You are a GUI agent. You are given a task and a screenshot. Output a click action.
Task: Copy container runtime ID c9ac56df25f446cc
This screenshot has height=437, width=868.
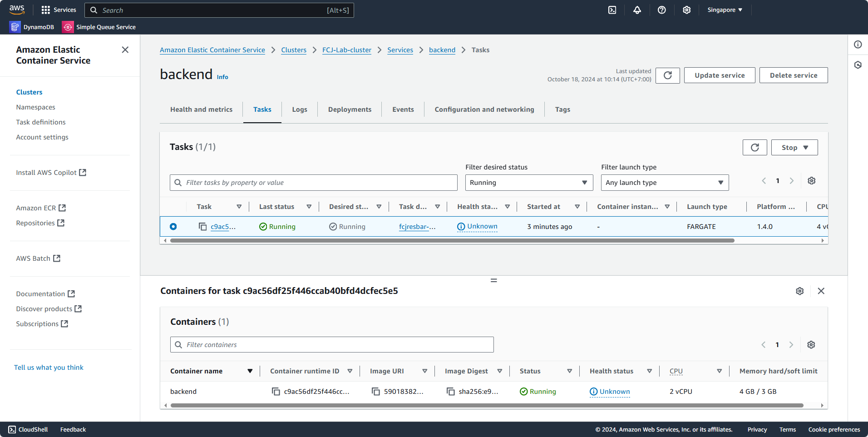click(x=276, y=391)
